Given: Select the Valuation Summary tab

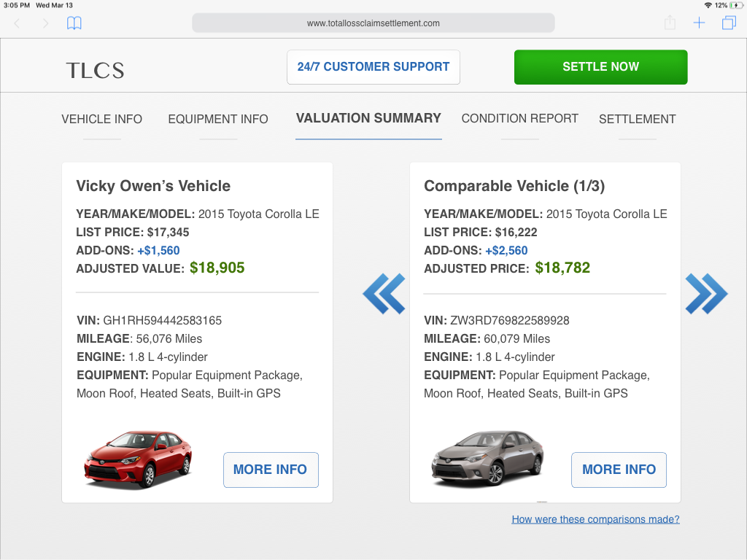Looking at the screenshot, I should pos(368,118).
